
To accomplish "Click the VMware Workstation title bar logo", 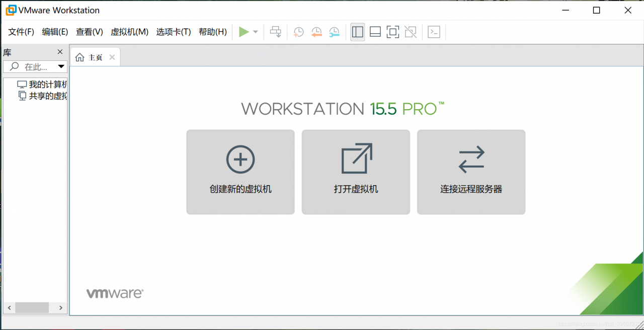I will coord(11,10).
